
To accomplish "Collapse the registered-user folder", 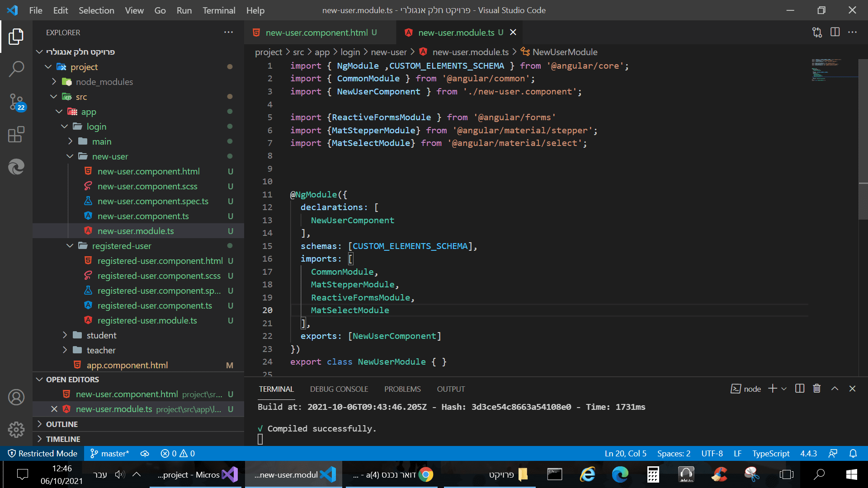I will [x=121, y=246].
